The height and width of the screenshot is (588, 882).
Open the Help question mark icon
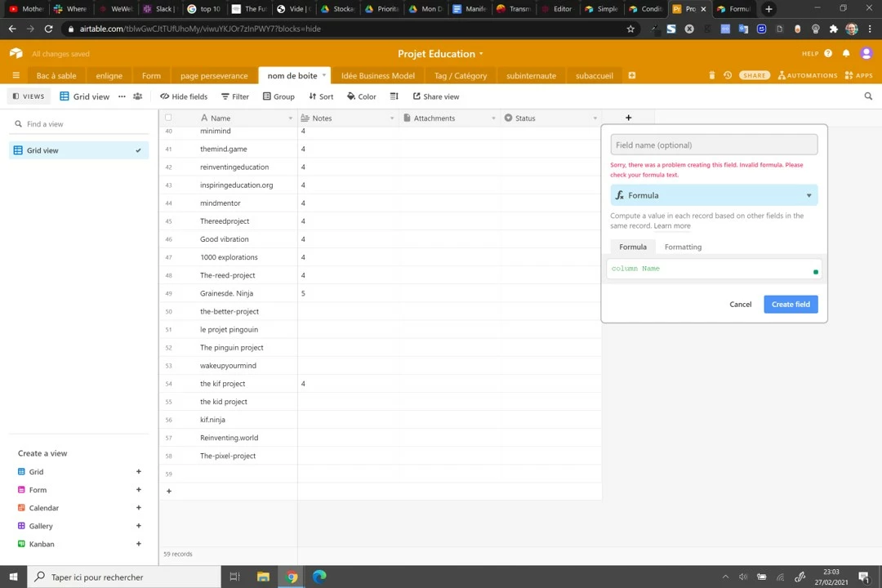(x=828, y=53)
